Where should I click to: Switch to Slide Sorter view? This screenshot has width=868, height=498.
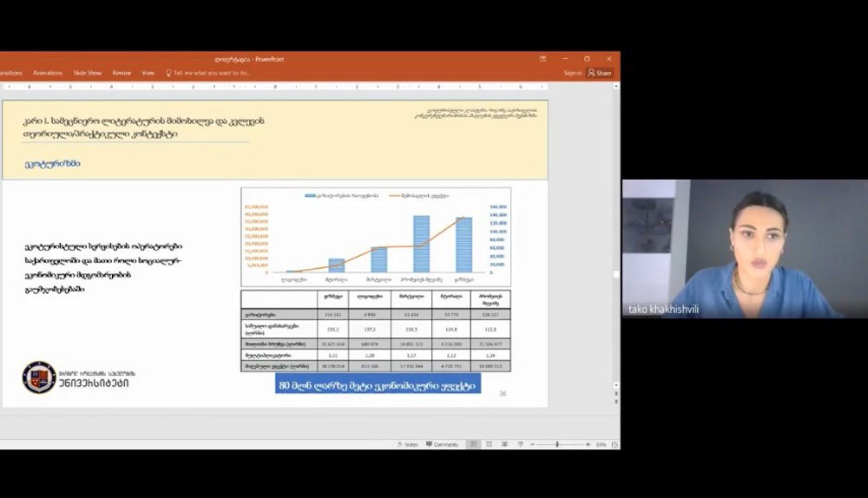[x=490, y=444]
